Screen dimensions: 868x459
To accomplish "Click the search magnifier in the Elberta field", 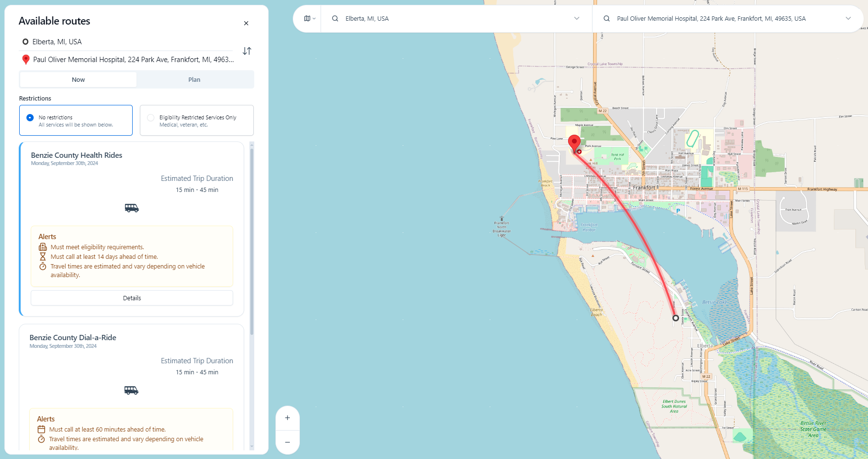I will point(334,18).
